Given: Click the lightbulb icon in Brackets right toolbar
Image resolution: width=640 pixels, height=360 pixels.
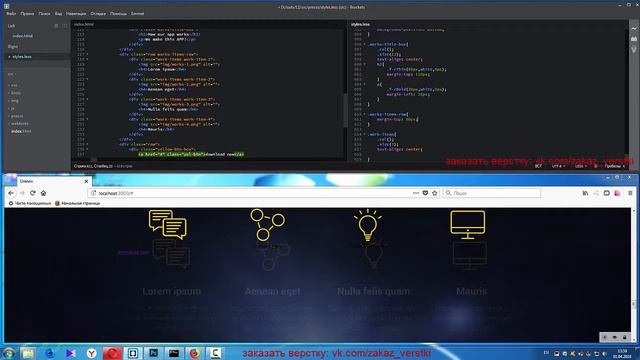Looking at the screenshot, I should pyautogui.click(x=634, y=49).
